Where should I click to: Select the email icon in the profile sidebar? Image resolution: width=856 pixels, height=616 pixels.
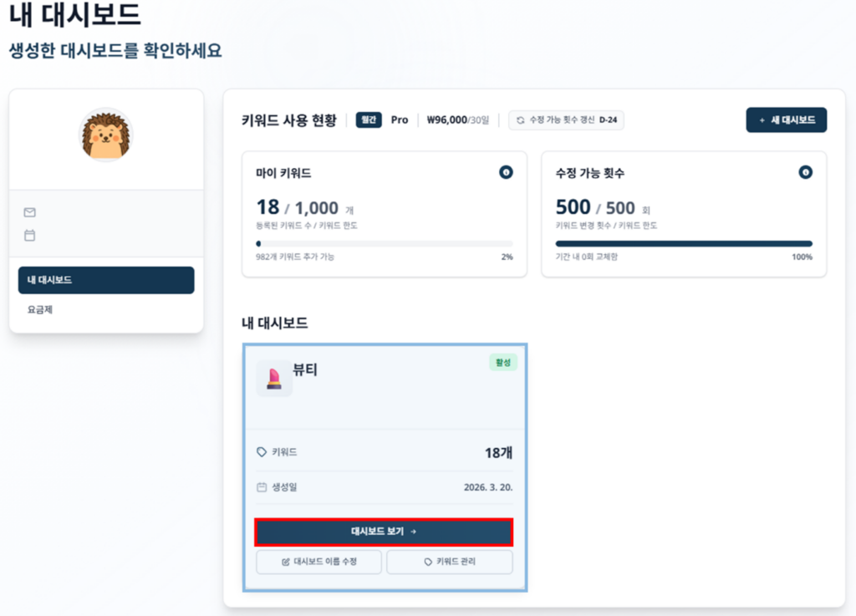pos(29,212)
